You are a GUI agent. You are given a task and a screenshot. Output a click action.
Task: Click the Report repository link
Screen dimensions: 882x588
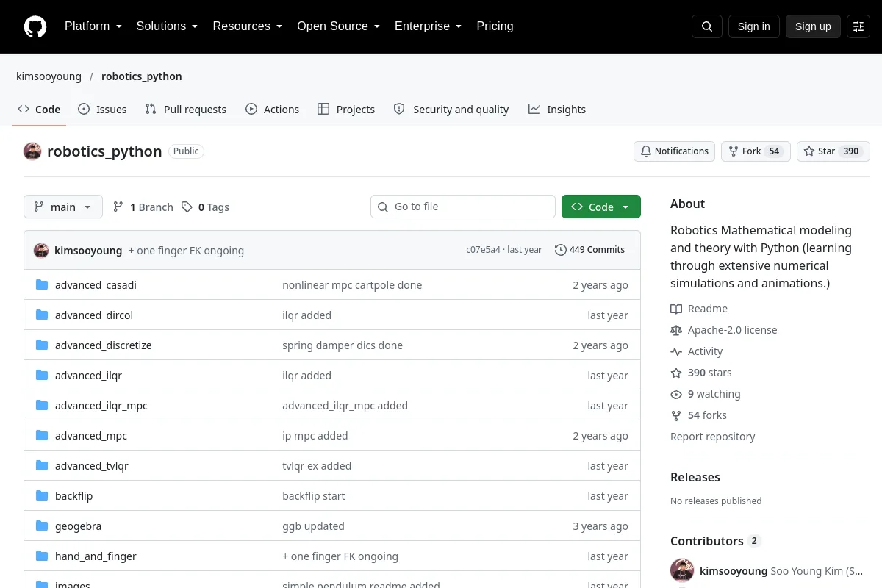click(x=713, y=437)
